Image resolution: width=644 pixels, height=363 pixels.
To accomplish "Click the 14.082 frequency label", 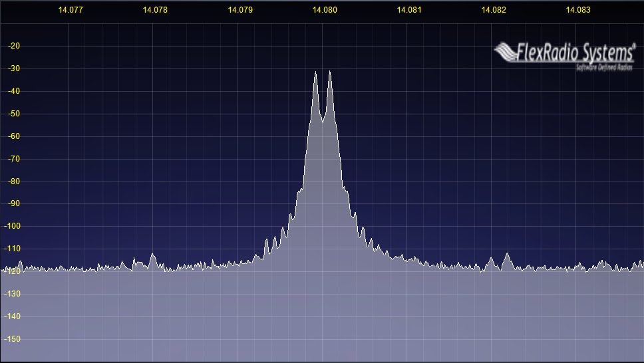I will pyautogui.click(x=494, y=10).
